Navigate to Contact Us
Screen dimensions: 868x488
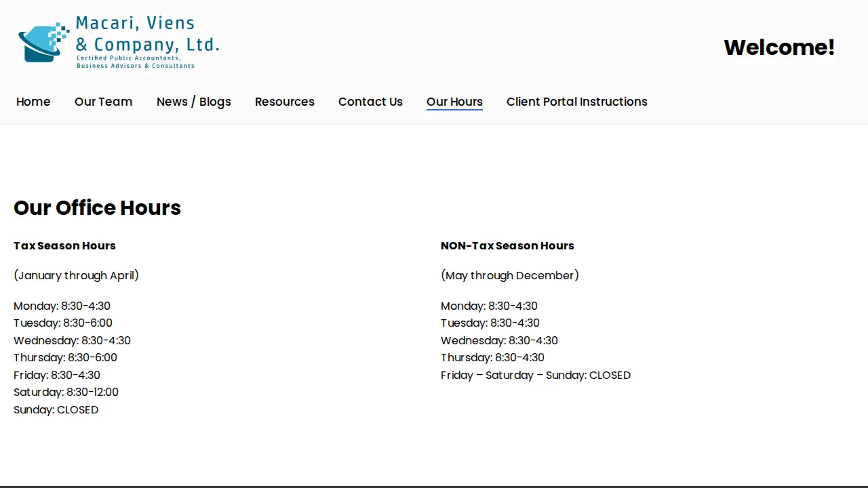click(x=370, y=102)
